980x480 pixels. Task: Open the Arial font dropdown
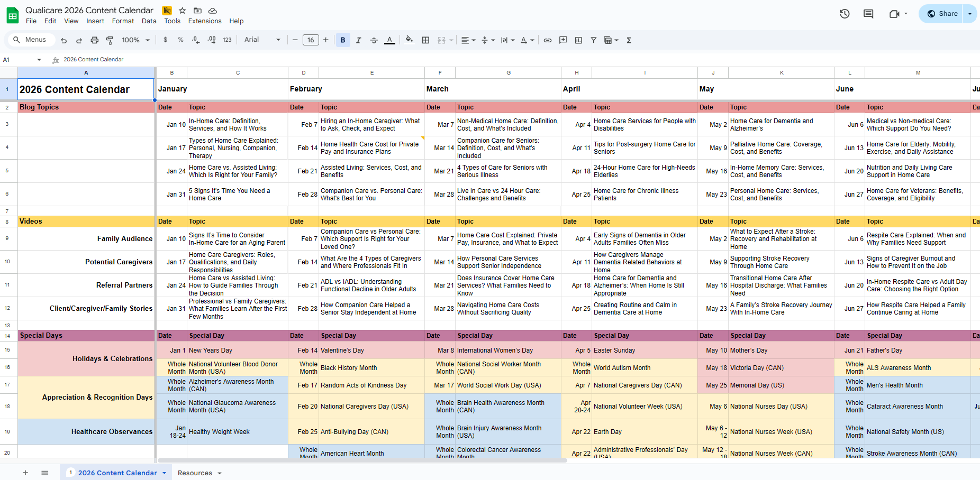coord(262,40)
